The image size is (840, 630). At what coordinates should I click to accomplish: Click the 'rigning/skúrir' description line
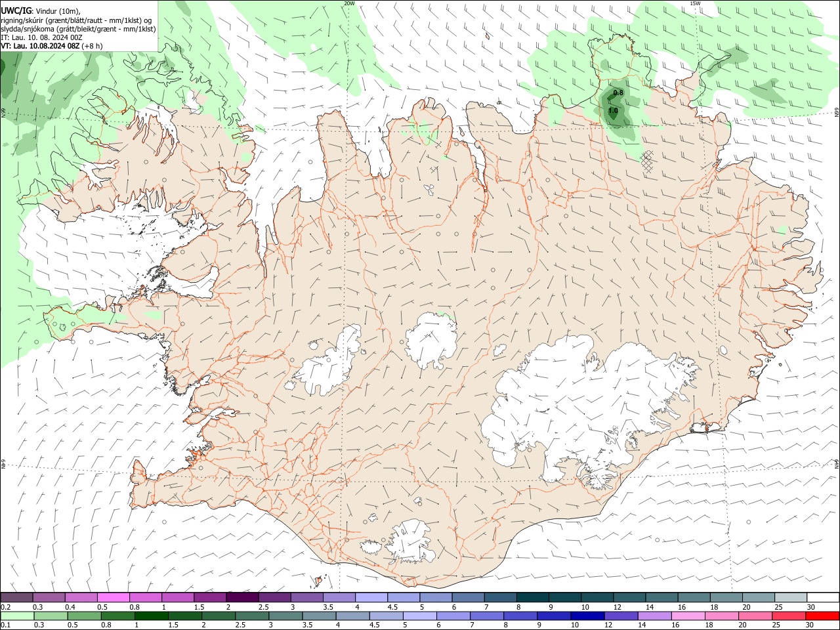click(x=76, y=20)
